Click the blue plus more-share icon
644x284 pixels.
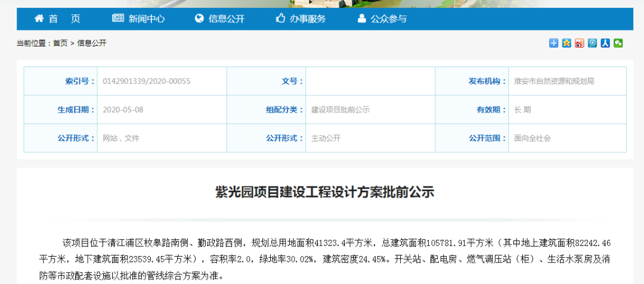tap(553, 43)
